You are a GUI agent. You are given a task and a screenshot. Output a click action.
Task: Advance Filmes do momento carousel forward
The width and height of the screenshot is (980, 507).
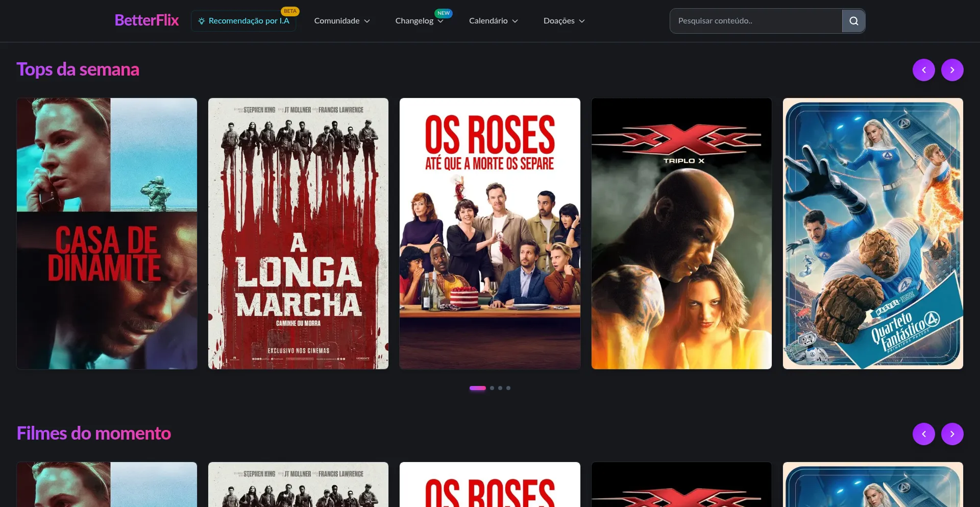coord(952,434)
